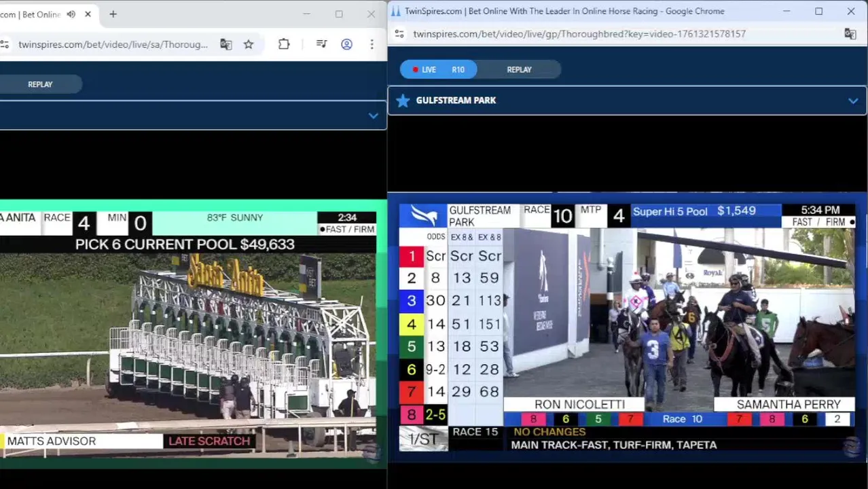The image size is (868, 489).
Task: Click the TwinSpires favicon in right title bar
Action: coord(395,12)
